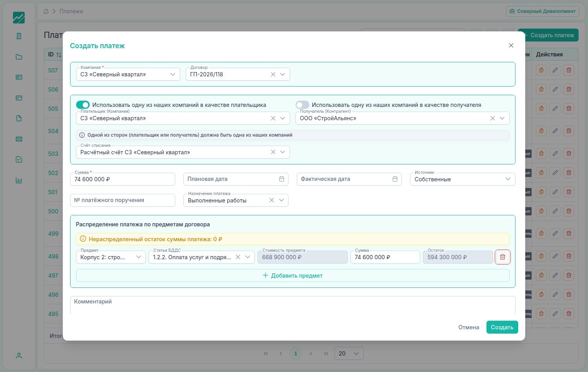
Task: Click the Создать button
Action: coord(502,327)
